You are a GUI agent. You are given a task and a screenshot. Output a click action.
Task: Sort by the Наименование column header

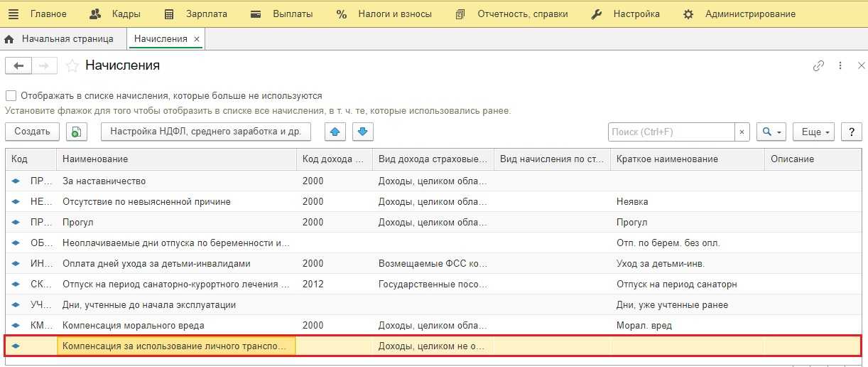(176, 159)
